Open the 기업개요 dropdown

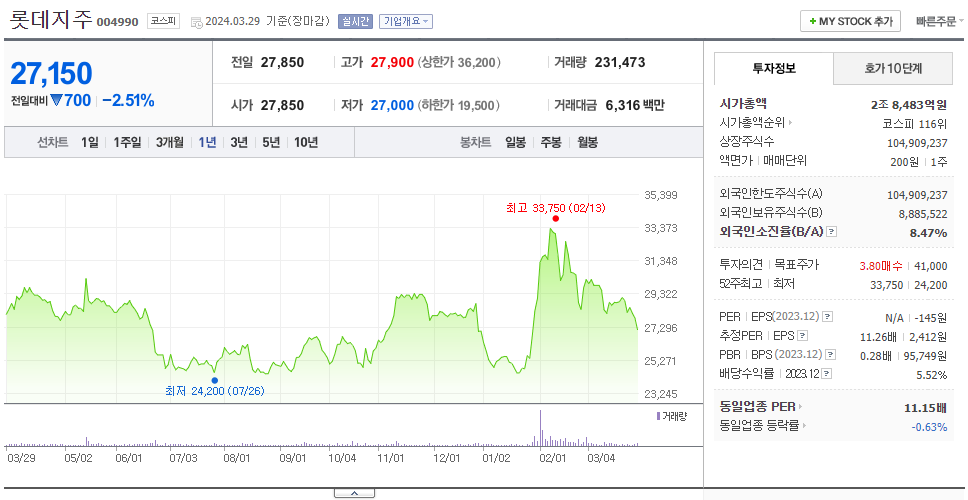pos(406,21)
